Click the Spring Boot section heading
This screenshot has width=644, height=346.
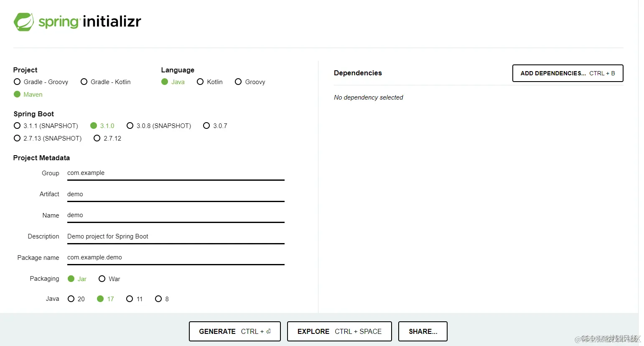coord(34,114)
